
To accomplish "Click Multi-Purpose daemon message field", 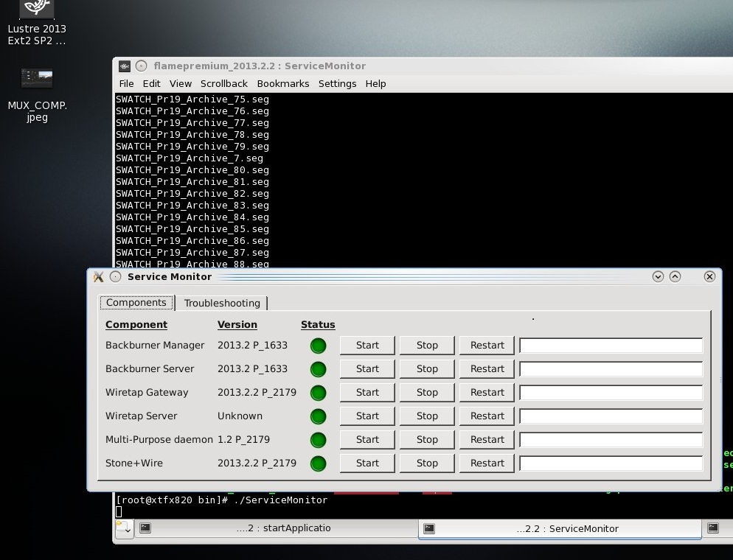I will tap(611, 440).
